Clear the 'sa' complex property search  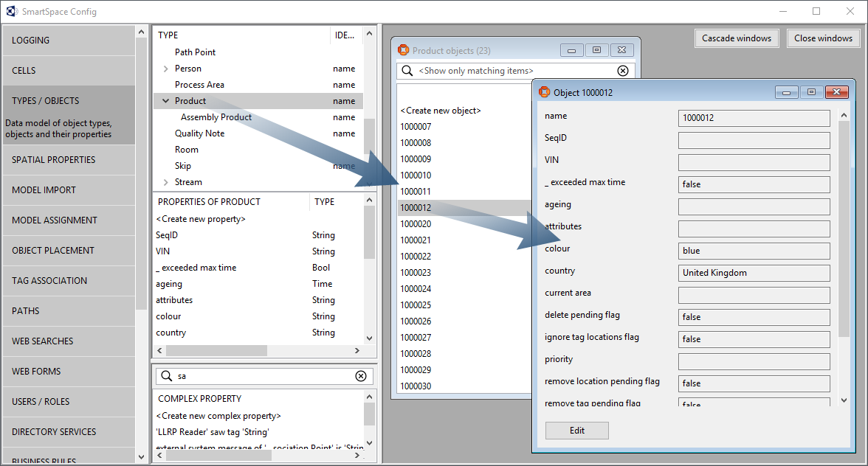[361, 376]
